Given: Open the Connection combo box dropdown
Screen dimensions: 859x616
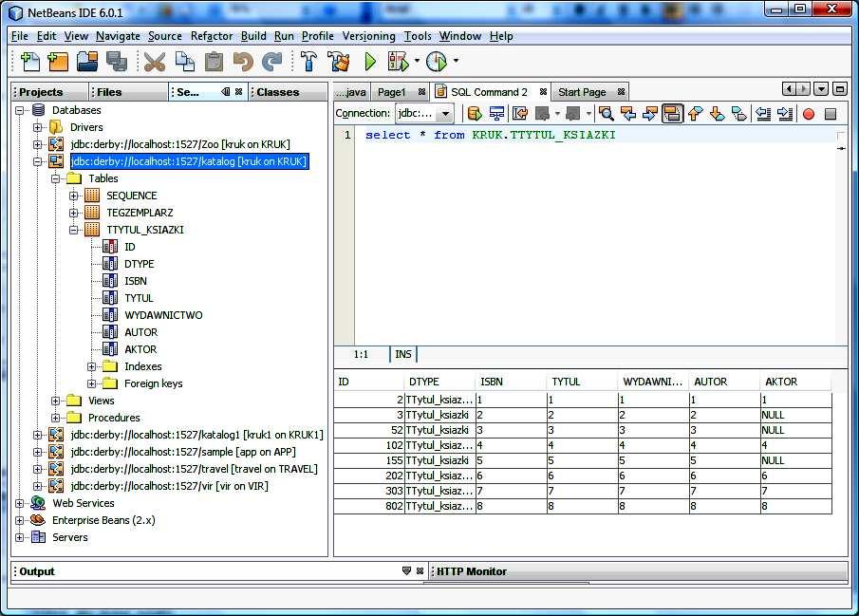Looking at the screenshot, I should tap(446, 114).
